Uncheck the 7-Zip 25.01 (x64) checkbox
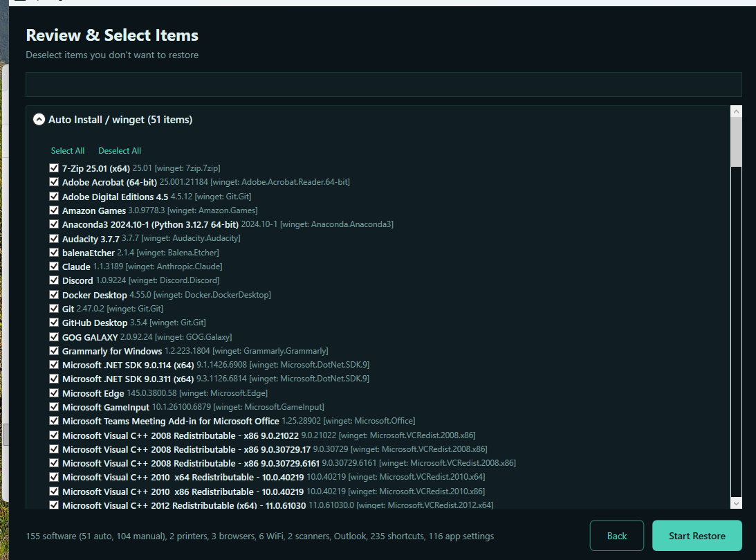756x560 pixels. [54, 168]
